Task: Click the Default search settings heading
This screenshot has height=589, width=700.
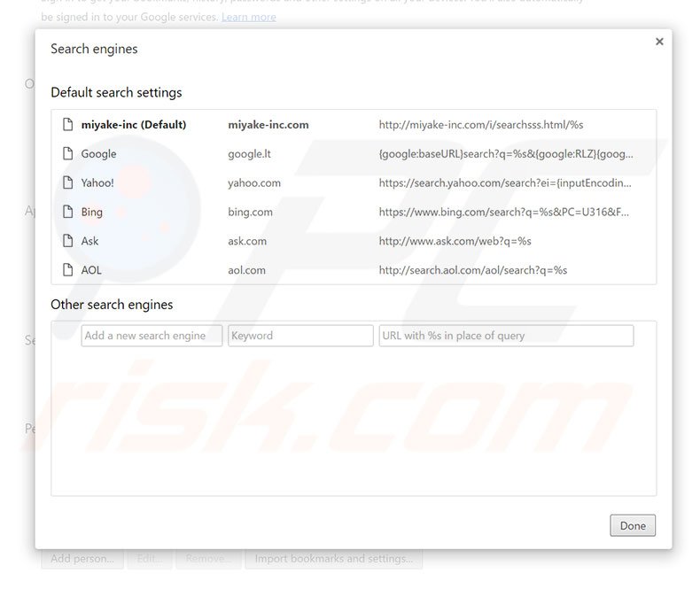Action: click(x=116, y=92)
